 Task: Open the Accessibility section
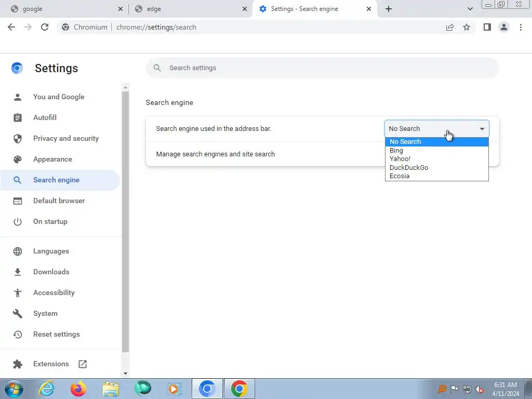point(60,292)
